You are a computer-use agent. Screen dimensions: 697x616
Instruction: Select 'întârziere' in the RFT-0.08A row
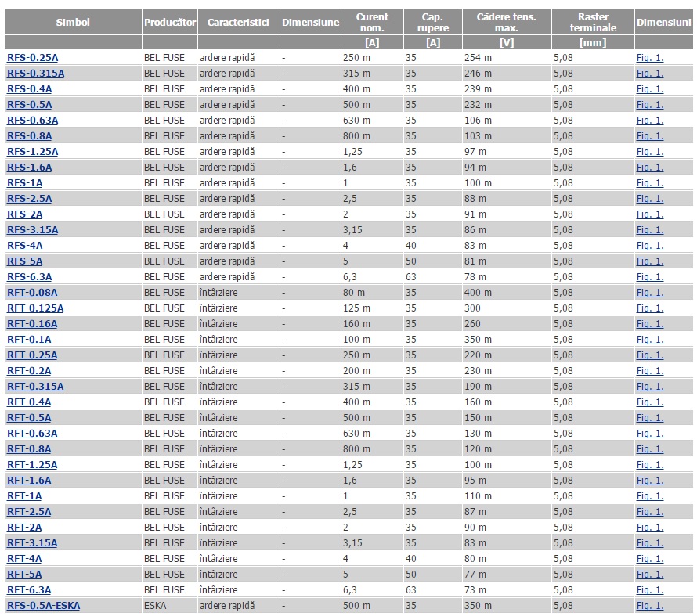(x=218, y=293)
